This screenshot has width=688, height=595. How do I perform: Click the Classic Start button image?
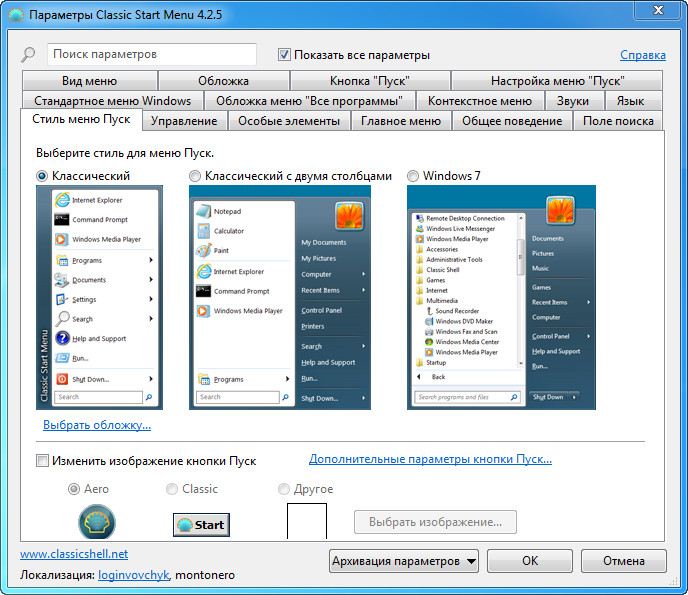200,524
